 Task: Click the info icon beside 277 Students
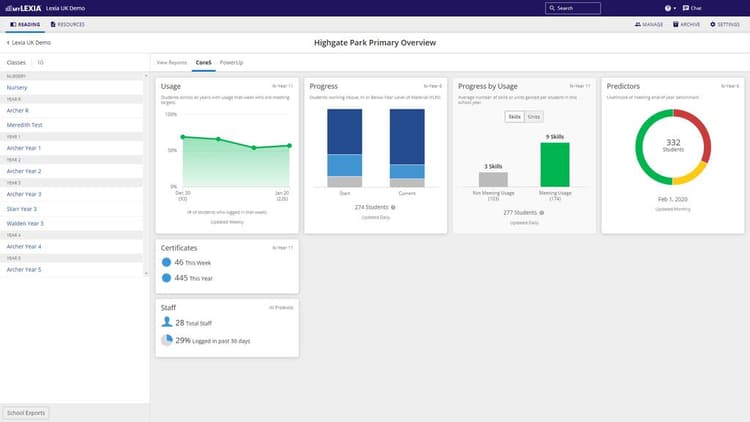[x=541, y=213]
